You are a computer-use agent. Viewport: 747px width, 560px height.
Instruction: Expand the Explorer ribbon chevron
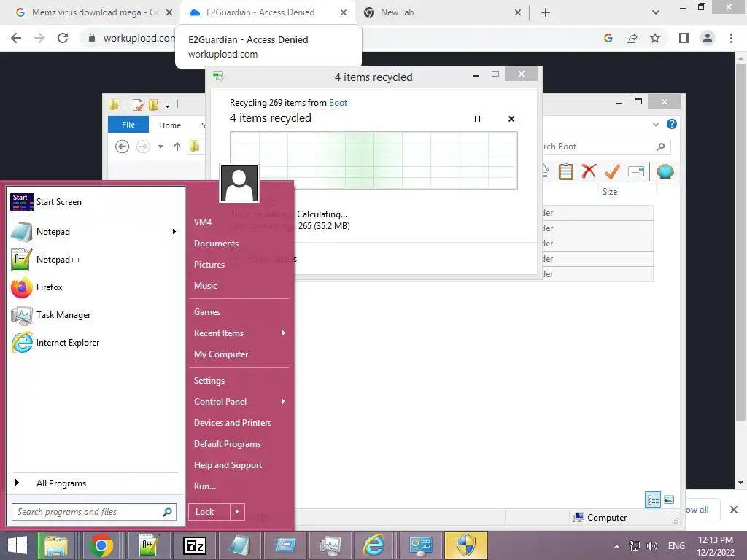click(x=656, y=124)
